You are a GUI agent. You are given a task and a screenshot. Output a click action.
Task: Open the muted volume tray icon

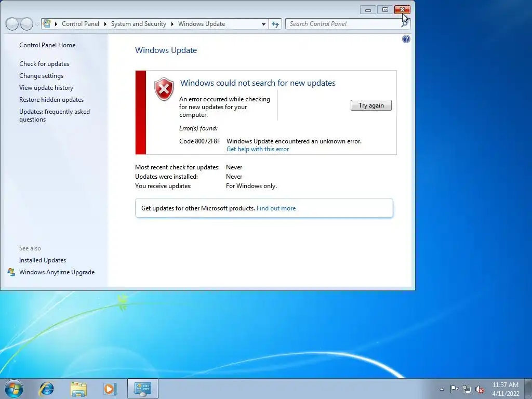tap(480, 389)
